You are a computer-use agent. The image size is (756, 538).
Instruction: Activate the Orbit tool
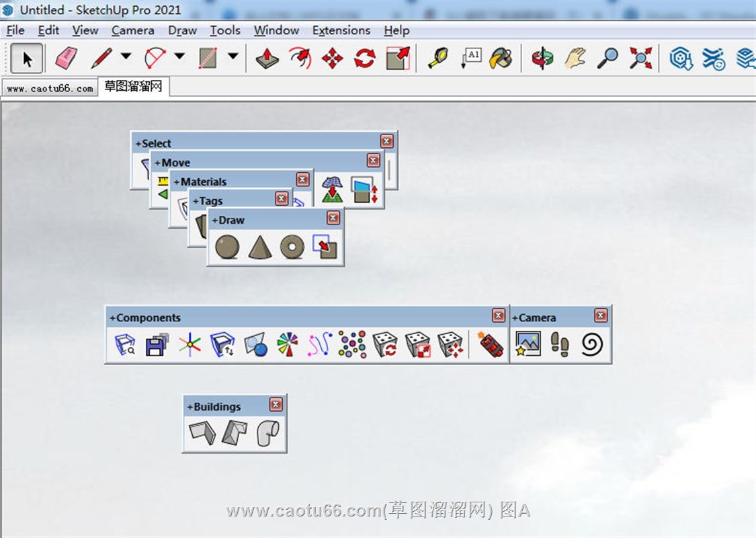542,59
